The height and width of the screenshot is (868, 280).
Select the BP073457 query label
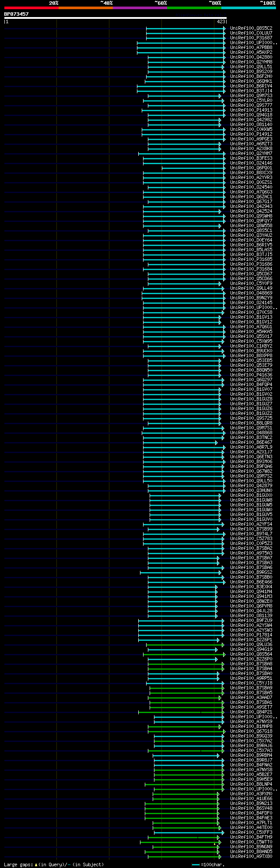click(x=17, y=14)
